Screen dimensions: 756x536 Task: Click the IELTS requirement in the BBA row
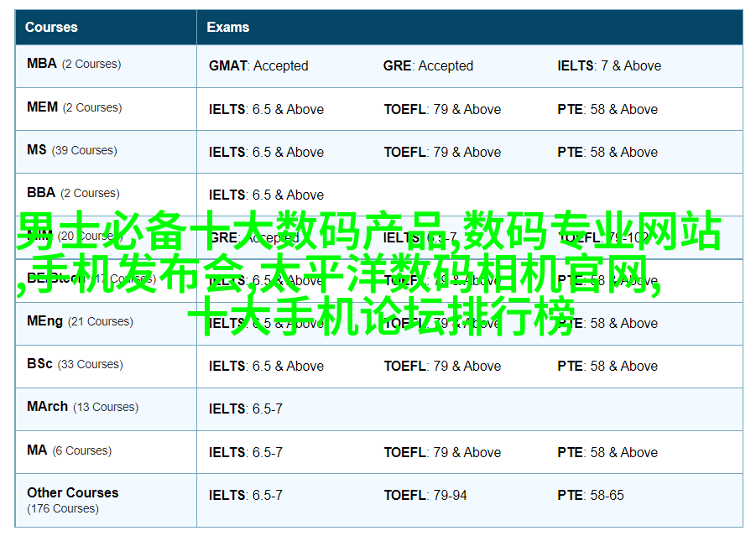[x=266, y=195]
